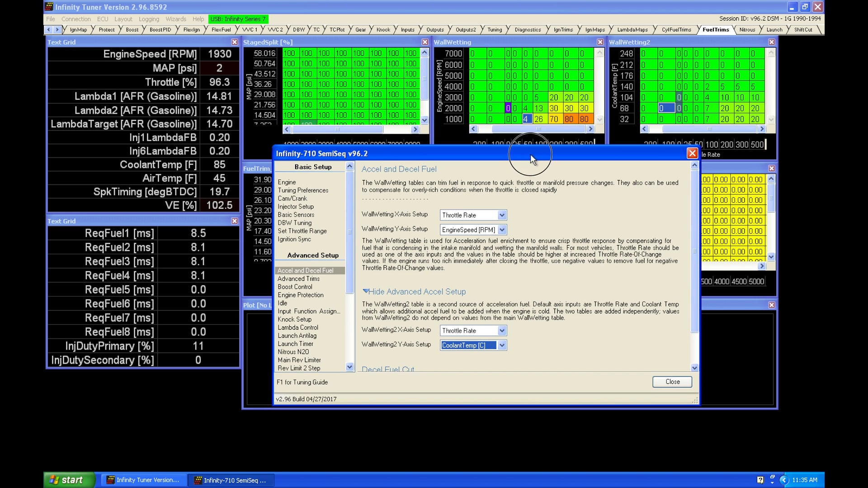Screen dimensions: 868x488
Task: Click the left tab-scroll arrow icon
Action: coord(49,29)
